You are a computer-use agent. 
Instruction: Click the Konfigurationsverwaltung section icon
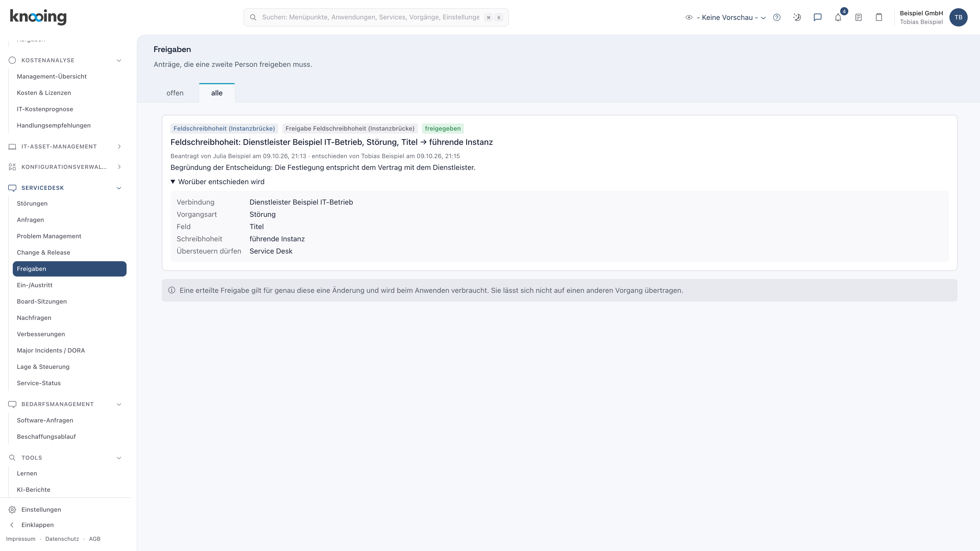pyautogui.click(x=12, y=167)
